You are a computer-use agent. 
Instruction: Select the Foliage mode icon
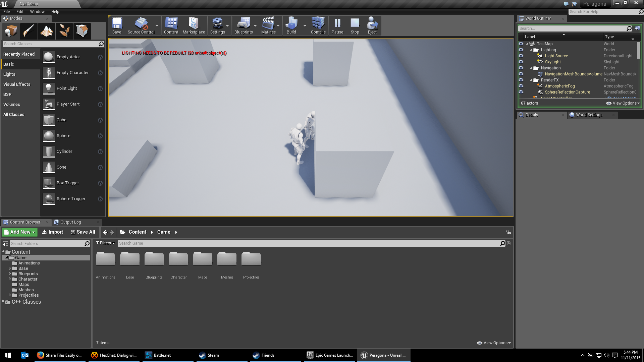pyautogui.click(x=64, y=31)
